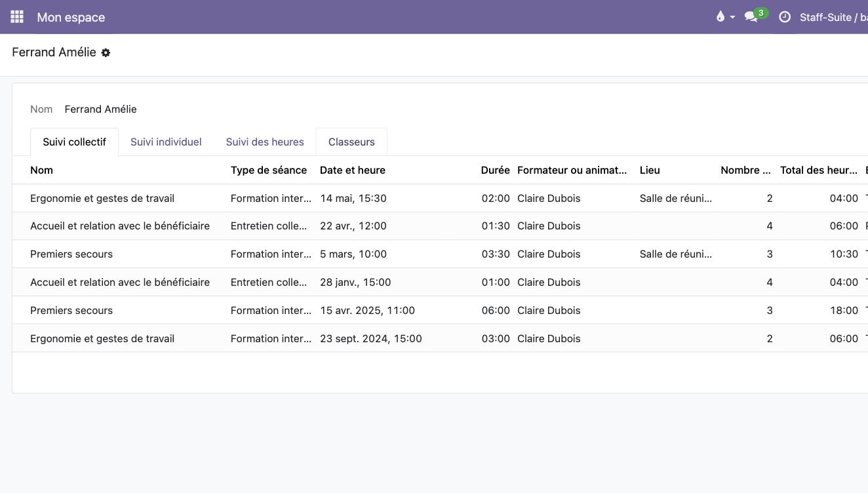Viewport: 868px width, 493px height.
Task: Open session dated 22 avr., 12:00
Action: [440, 226]
